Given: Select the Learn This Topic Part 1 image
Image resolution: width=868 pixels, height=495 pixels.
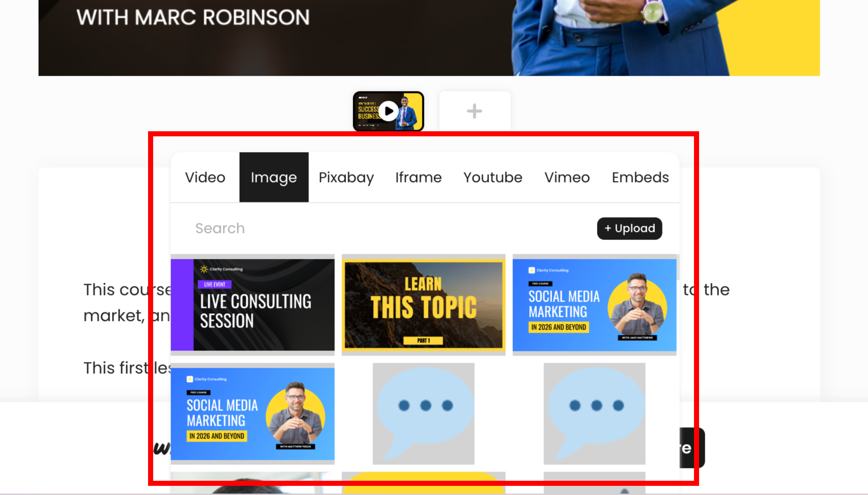Looking at the screenshot, I should [423, 304].
